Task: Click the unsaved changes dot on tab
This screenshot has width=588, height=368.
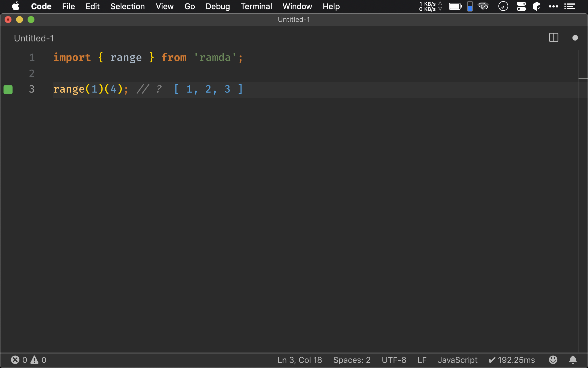Action: (575, 38)
